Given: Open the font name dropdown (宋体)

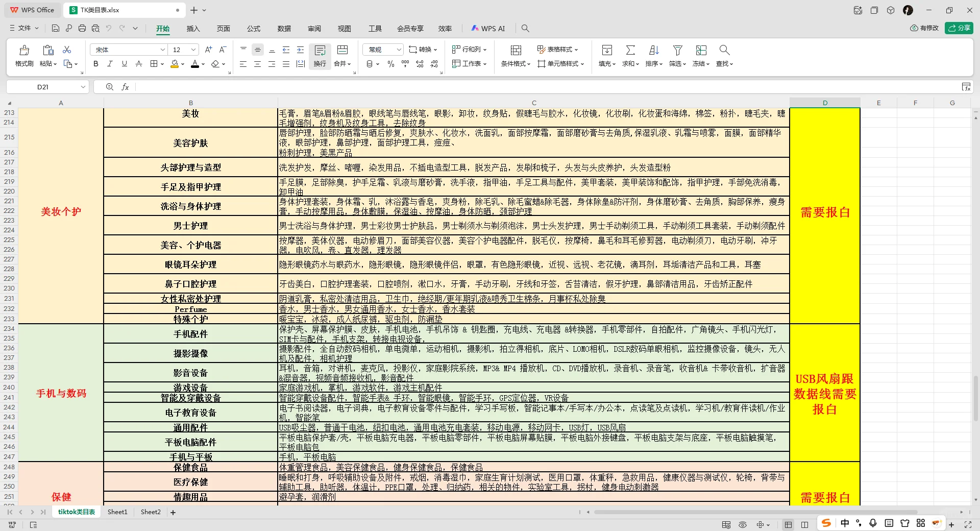Looking at the screenshot, I should [x=162, y=50].
